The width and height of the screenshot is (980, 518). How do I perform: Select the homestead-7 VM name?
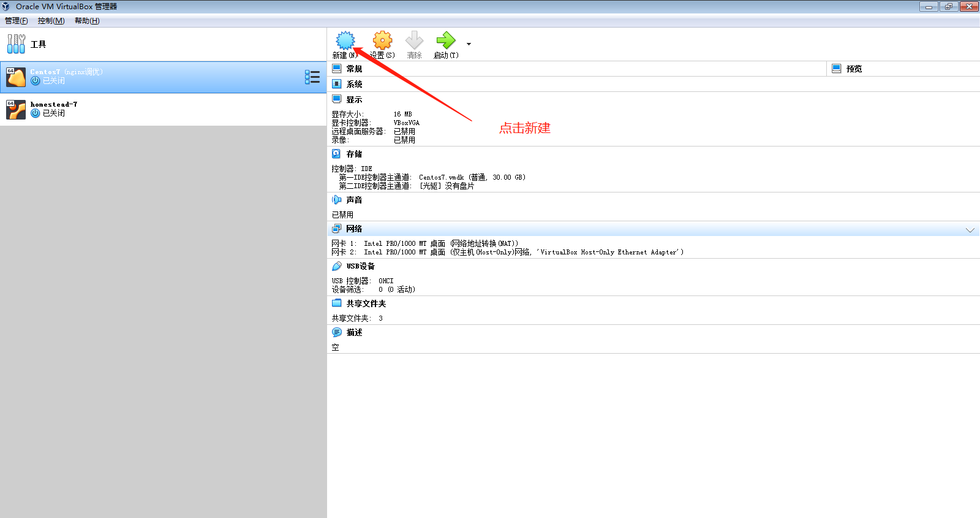pyautogui.click(x=54, y=104)
